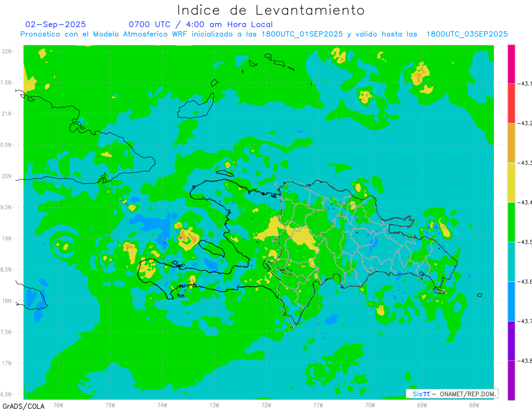Select the valid-until timestamp "1800UTC_03SEP2025"

tap(467, 34)
